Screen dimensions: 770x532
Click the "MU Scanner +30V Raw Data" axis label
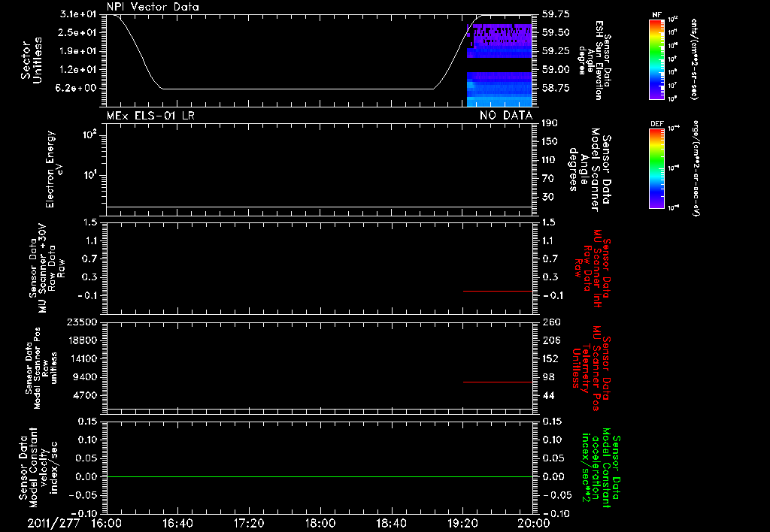point(47,268)
